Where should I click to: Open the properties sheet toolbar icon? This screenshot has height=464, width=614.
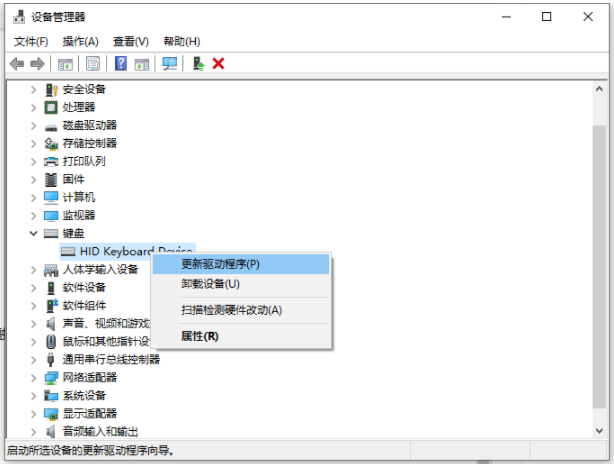[x=92, y=63]
